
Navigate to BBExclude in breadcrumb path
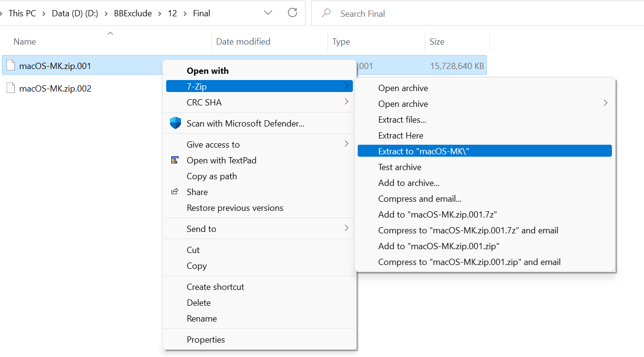point(133,13)
